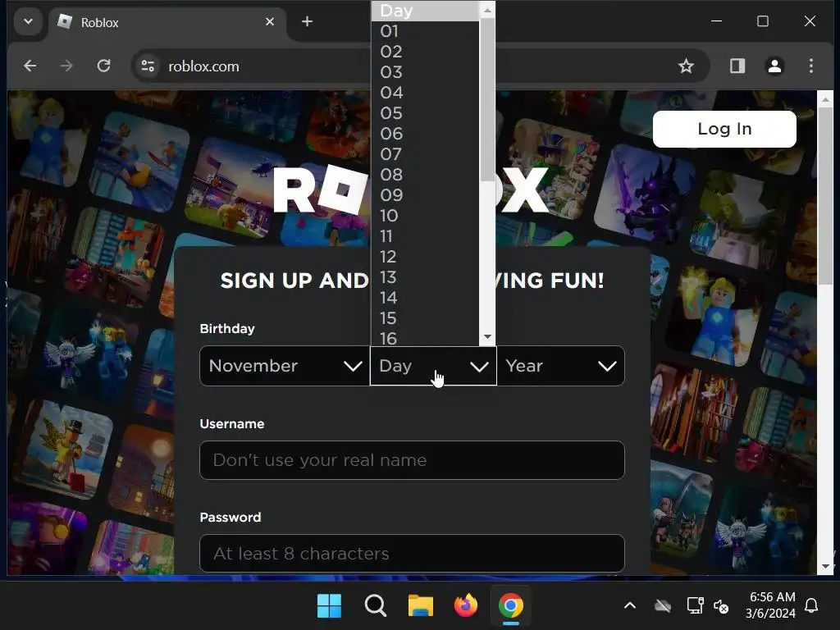This screenshot has height=630, width=840.
Task: Reload the Roblox page
Action: point(104,66)
